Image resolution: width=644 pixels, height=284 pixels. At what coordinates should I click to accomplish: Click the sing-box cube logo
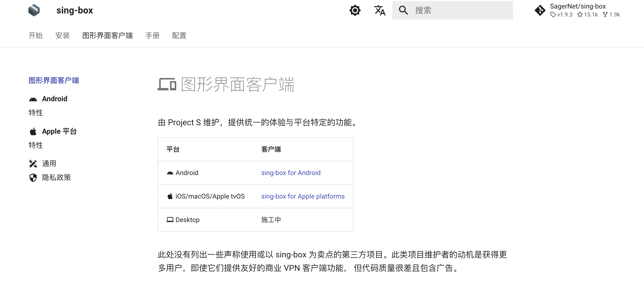tap(34, 10)
